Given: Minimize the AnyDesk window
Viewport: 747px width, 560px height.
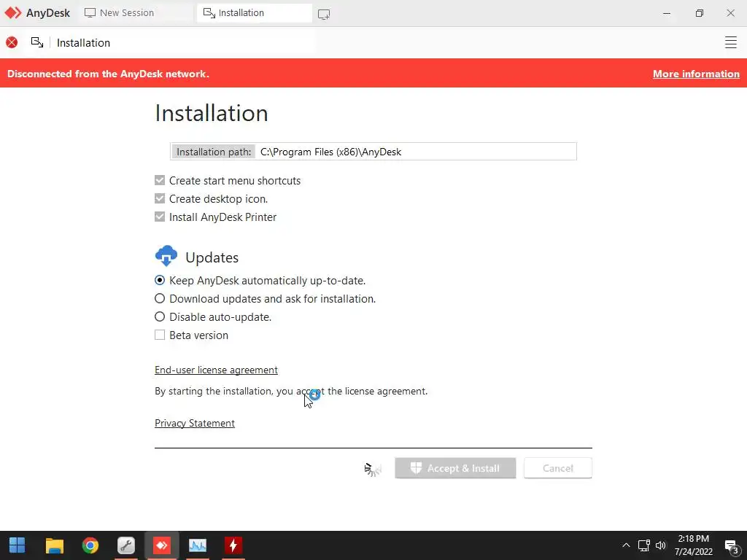Looking at the screenshot, I should point(667,13).
